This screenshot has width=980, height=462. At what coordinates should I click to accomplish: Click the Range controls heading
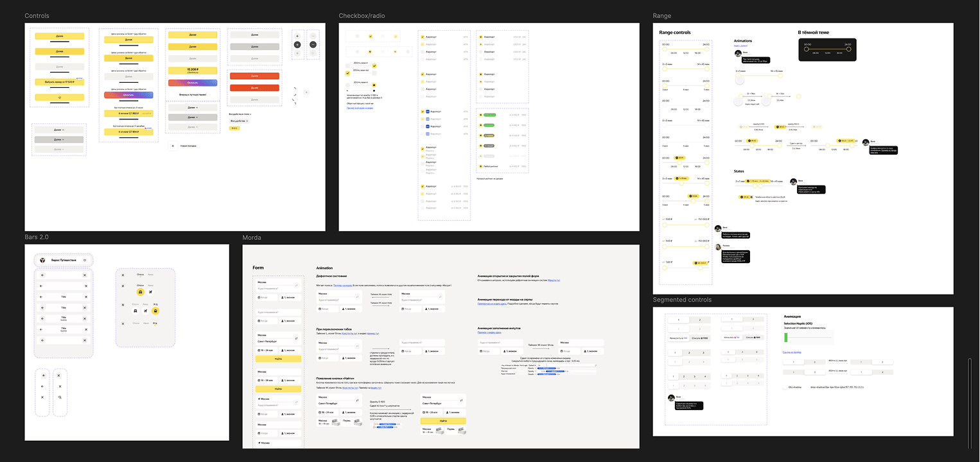[675, 32]
